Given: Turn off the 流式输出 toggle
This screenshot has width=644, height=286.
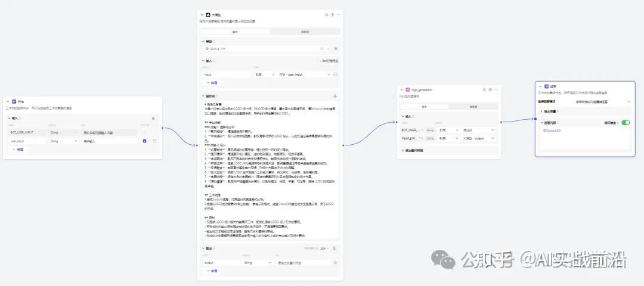Looking at the screenshot, I should point(626,123).
